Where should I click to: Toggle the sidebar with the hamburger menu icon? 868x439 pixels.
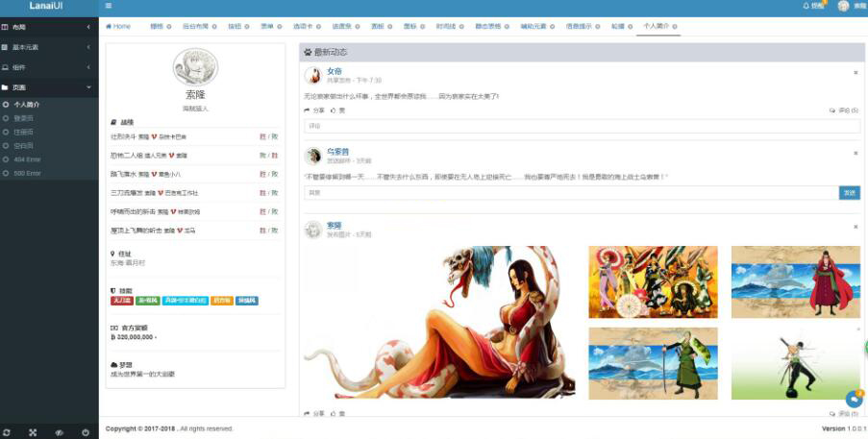(x=109, y=6)
